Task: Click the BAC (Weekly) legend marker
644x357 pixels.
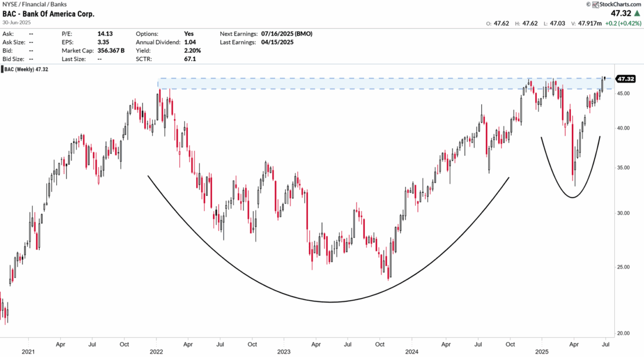Action: [5, 69]
